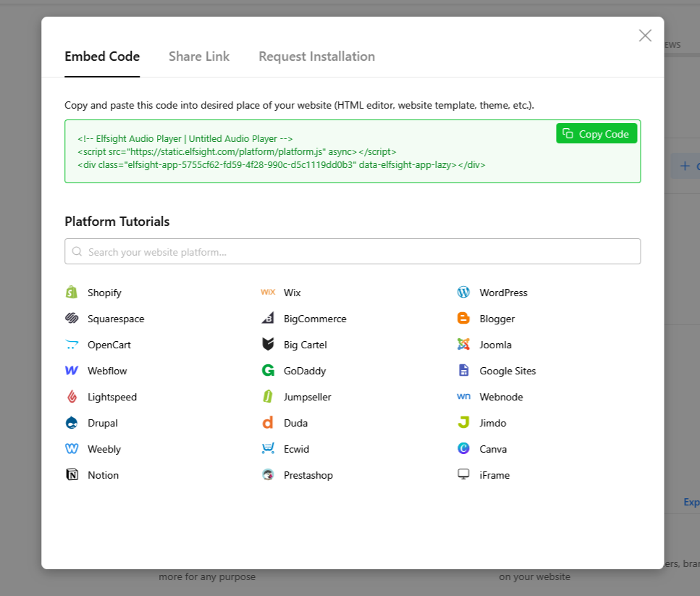700x596 pixels.
Task: Open the Jimdo tutorial link
Action: click(493, 423)
